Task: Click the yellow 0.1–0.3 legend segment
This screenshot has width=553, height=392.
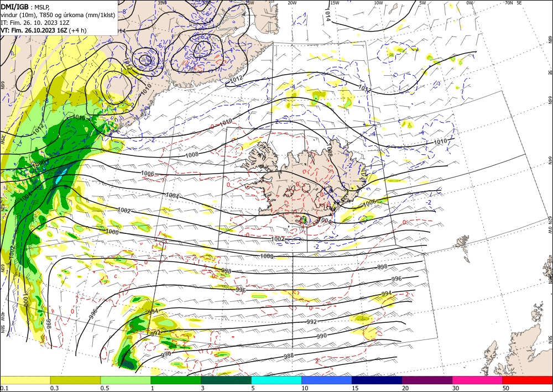Action: [x=25, y=380]
